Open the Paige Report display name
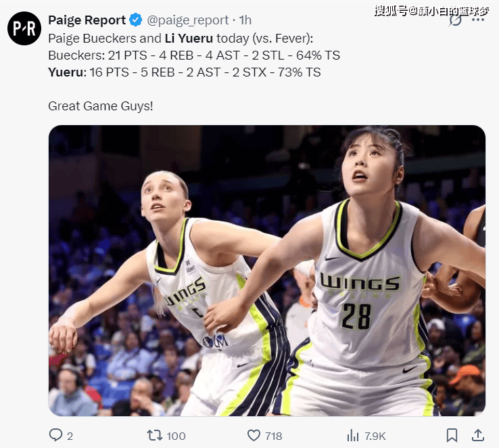Screen dimensions: 499x448 (87, 20)
